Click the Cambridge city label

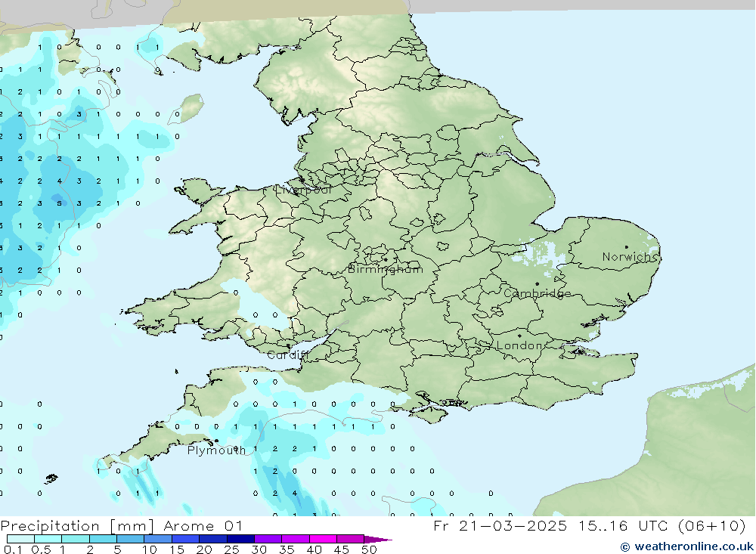click(x=537, y=293)
